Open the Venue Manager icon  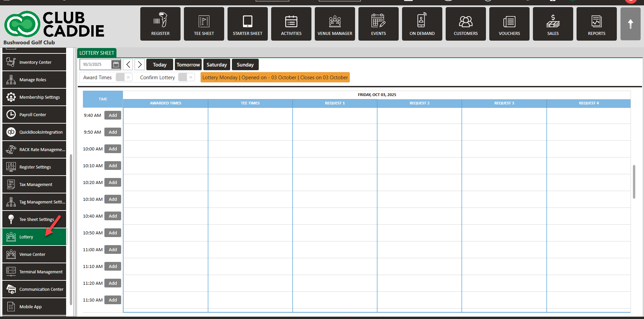[335, 21]
